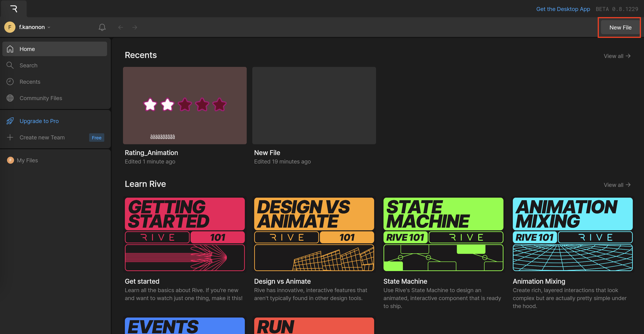Open the Rating_Animation file thumbnail
This screenshot has width=644, height=334.
pos(185,105)
